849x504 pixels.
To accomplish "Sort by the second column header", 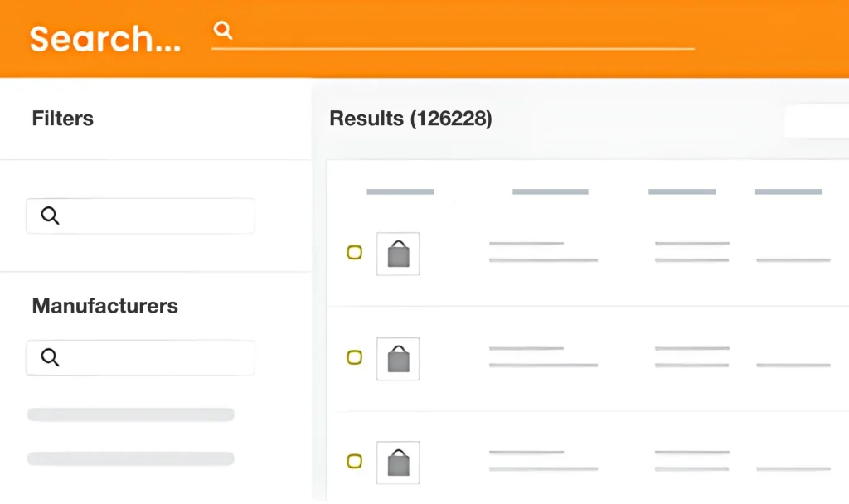I will coord(551,191).
